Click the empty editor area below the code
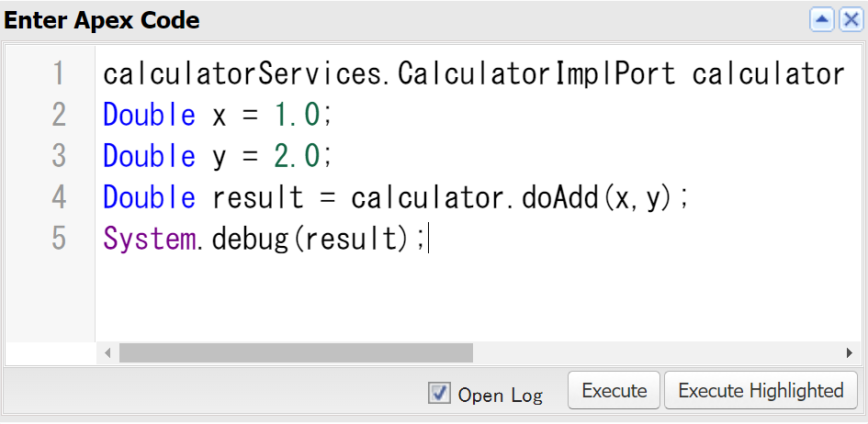The height and width of the screenshot is (424, 868). pyautogui.click(x=476, y=298)
